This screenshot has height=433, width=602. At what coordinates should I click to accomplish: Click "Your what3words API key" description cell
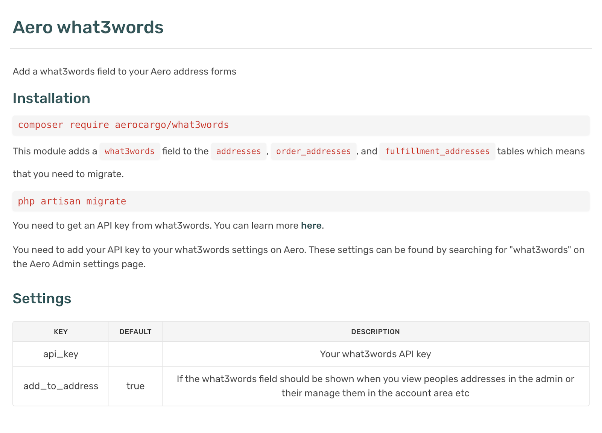[x=376, y=354]
